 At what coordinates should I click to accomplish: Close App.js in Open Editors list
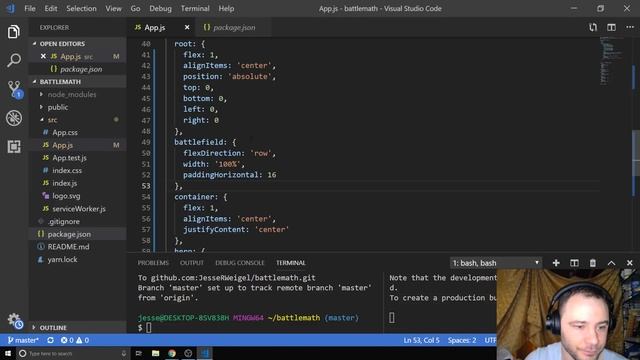click(x=43, y=56)
